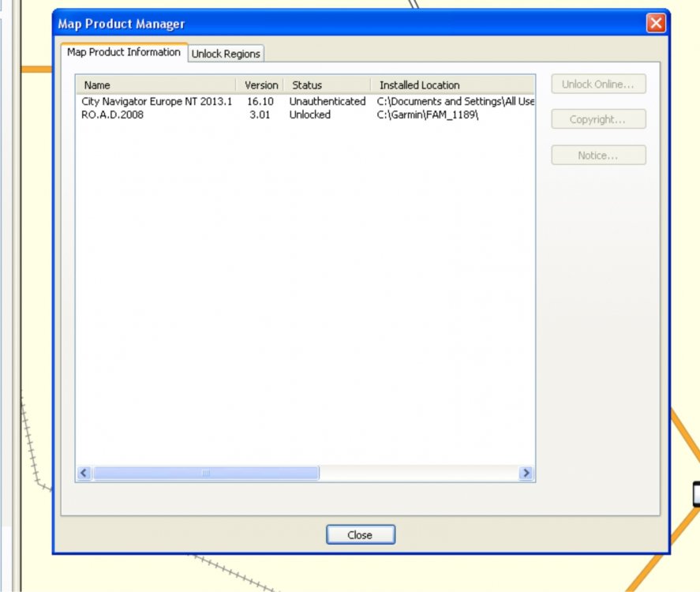Click the horizontal scrollbar thumb

[206, 473]
